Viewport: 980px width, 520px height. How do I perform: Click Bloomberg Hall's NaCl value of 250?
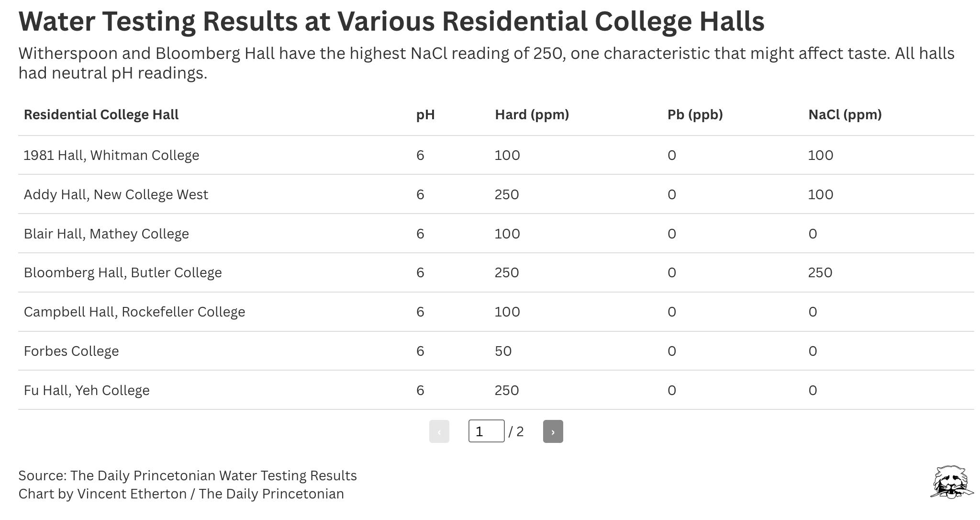(x=820, y=273)
